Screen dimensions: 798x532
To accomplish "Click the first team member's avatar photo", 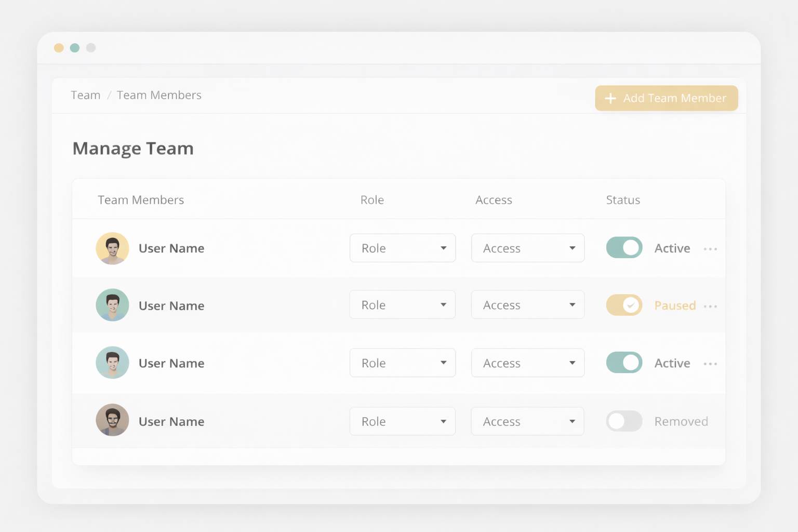I will (112, 248).
